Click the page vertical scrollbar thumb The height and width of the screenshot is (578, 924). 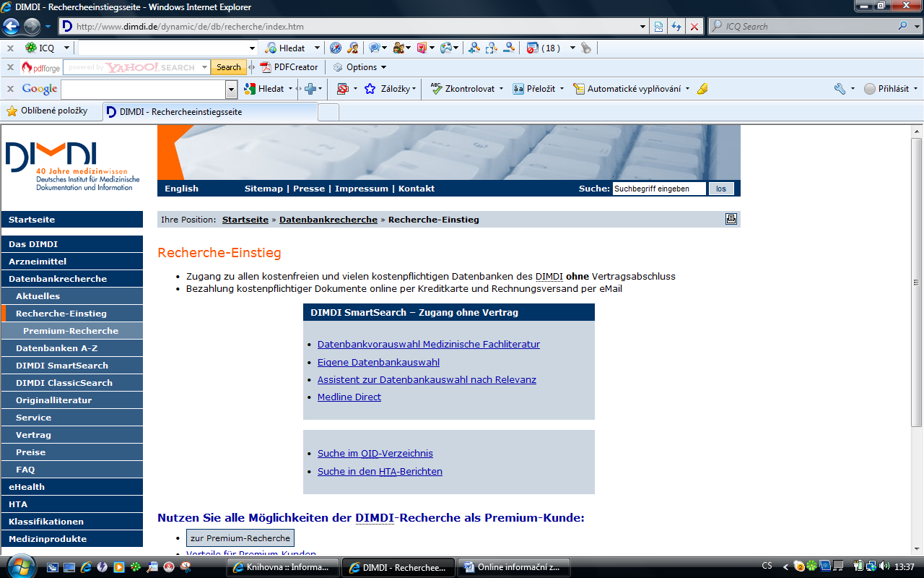917,282
